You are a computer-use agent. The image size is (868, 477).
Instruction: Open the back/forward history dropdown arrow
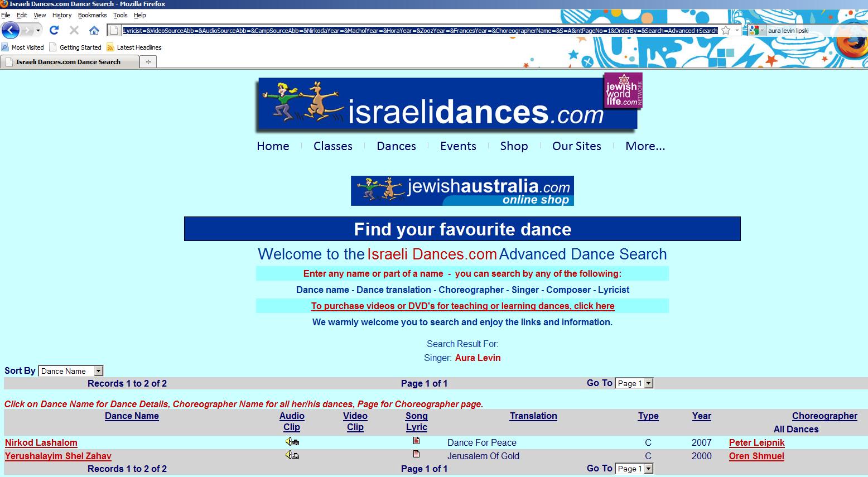click(38, 31)
